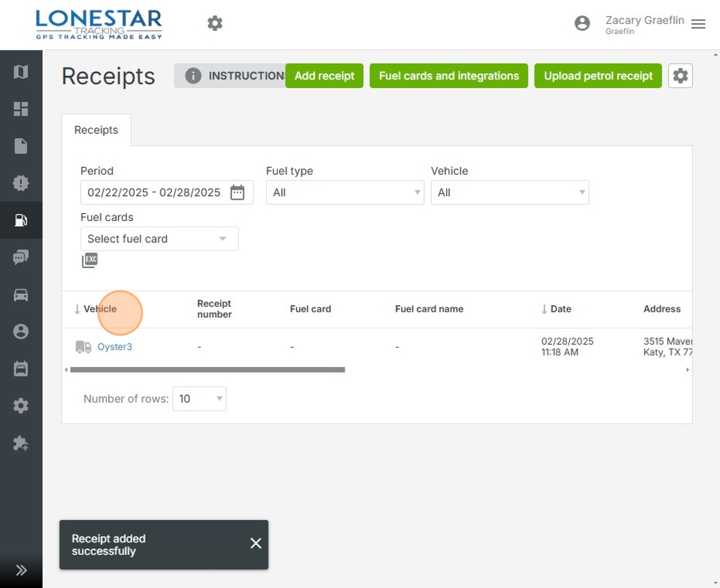The width and height of the screenshot is (720, 588).
Task: Click the Add receipt button
Action: [x=324, y=76]
